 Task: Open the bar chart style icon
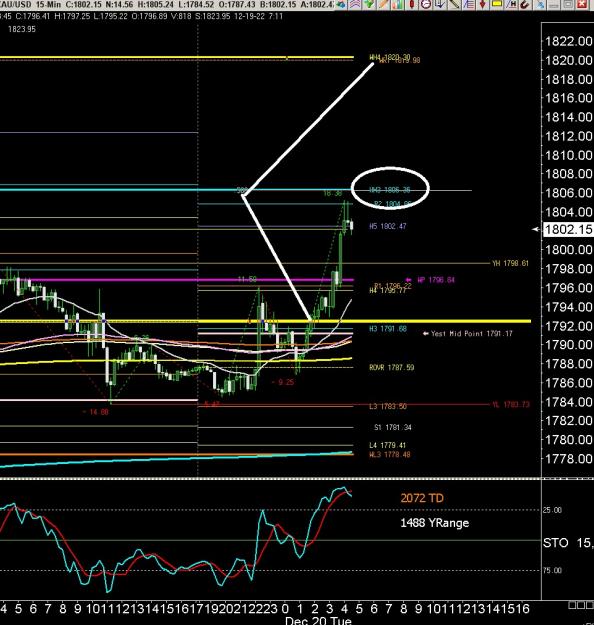397,4
